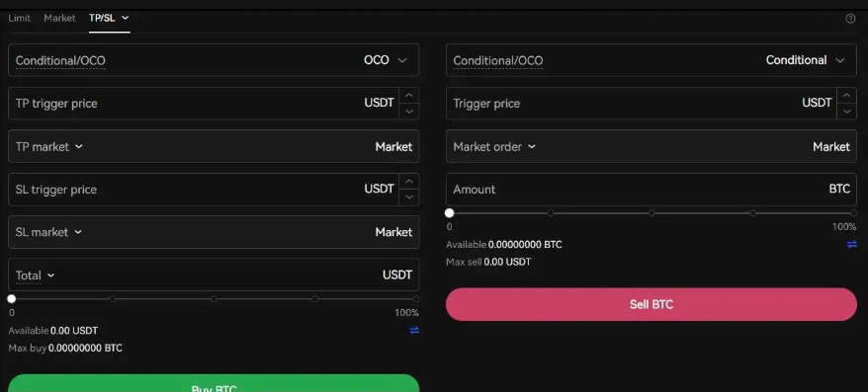The height and width of the screenshot is (392, 868).
Task: Open the Market order dropdown
Action: pyautogui.click(x=494, y=146)
